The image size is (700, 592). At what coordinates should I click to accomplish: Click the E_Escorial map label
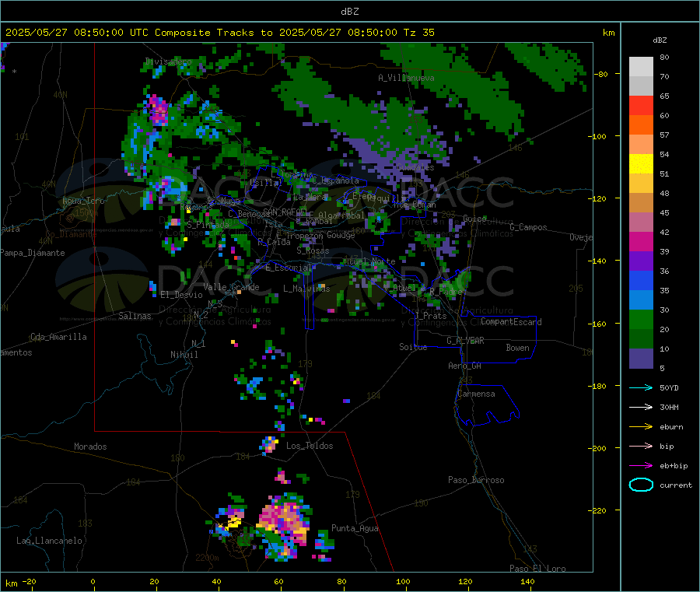(288, 268)
